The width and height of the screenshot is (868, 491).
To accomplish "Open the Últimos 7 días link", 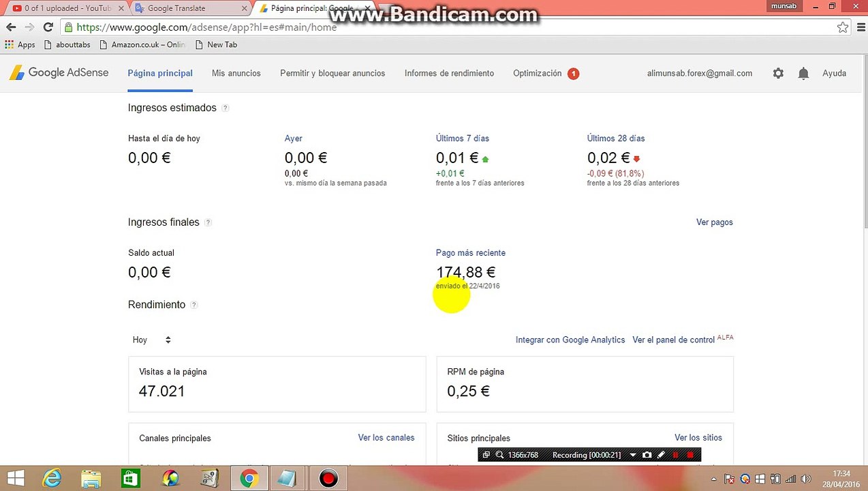I will [462, 138].
